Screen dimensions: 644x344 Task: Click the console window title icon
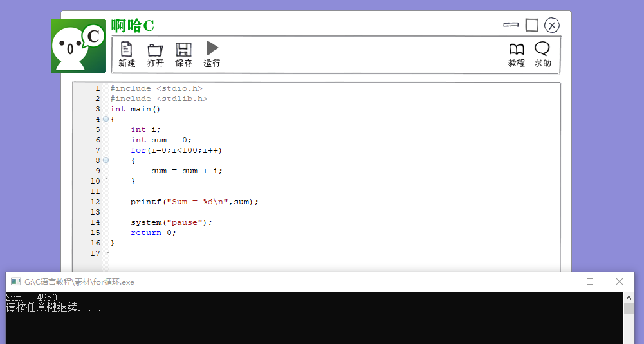pos(15,282)
